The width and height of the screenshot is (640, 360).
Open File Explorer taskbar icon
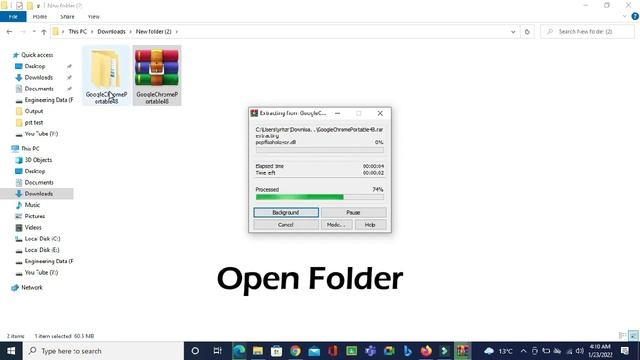coord(258,351)
